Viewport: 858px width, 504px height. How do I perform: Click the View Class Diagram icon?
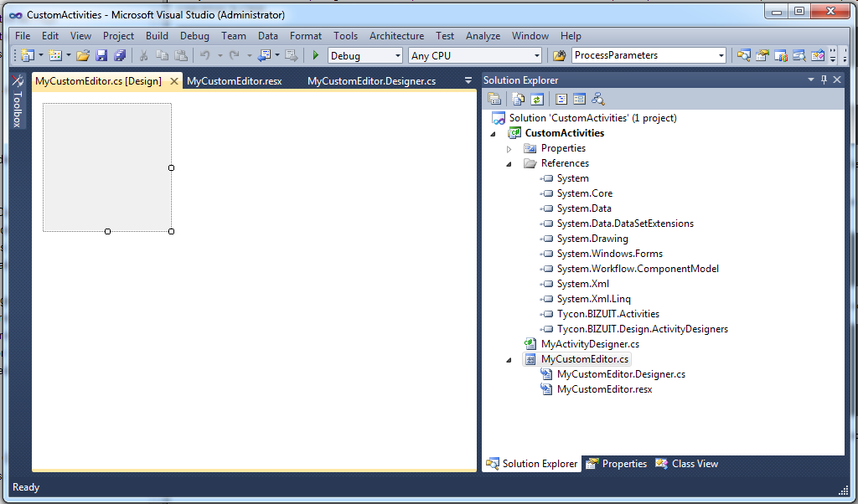tap(597, 99)
